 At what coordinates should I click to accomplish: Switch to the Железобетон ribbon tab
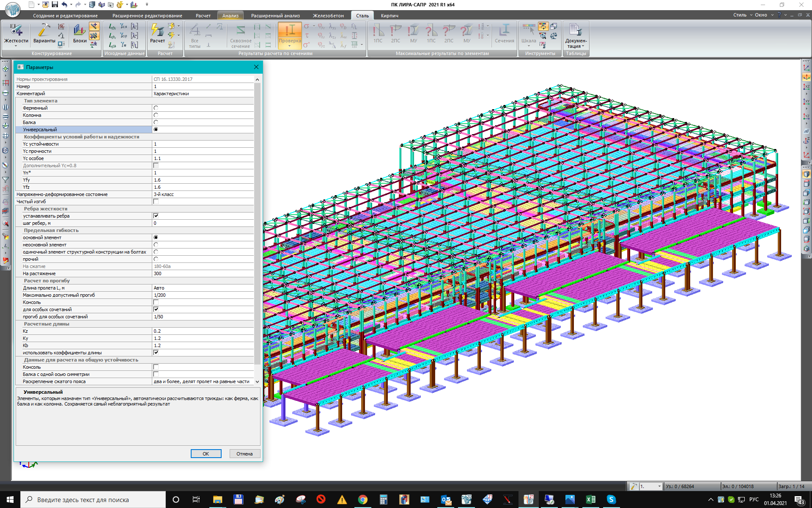point(328,16)
